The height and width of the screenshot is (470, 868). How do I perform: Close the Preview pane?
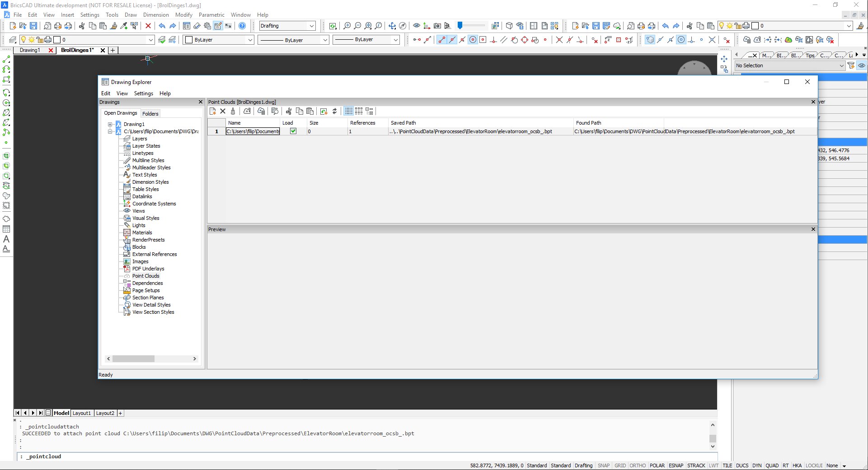[x=813, y=229]
